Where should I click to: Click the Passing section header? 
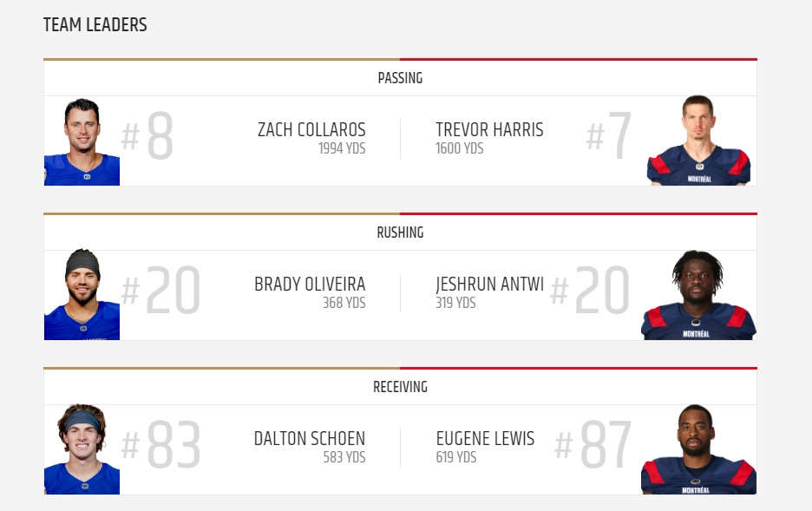pos(400,78)
